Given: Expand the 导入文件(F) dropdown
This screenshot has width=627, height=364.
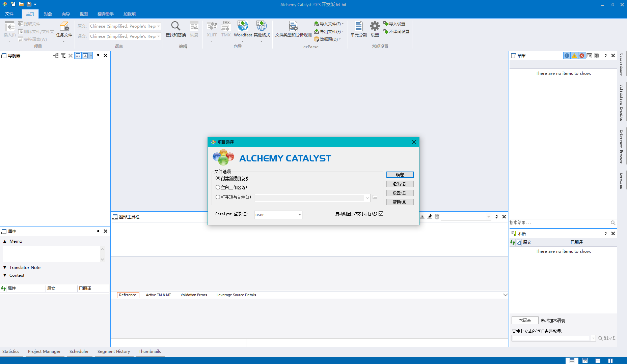Looking at the screenshot, I should (343, 24).
